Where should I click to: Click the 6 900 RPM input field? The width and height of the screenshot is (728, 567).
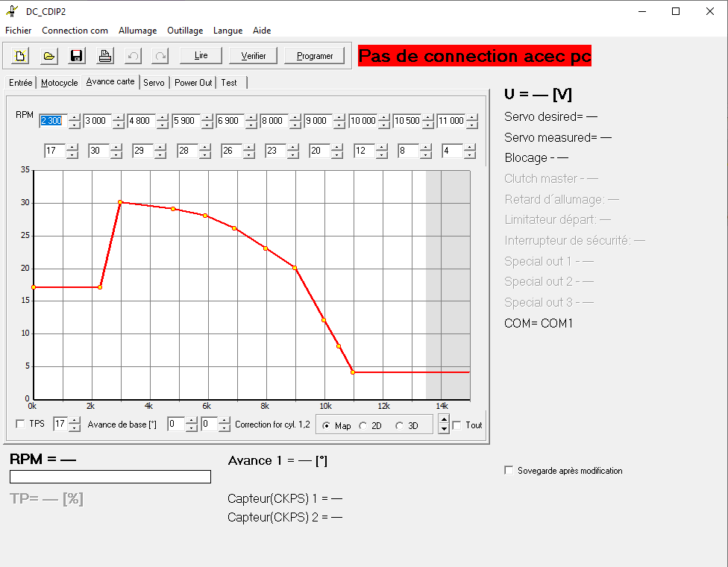tap(230, 121)
